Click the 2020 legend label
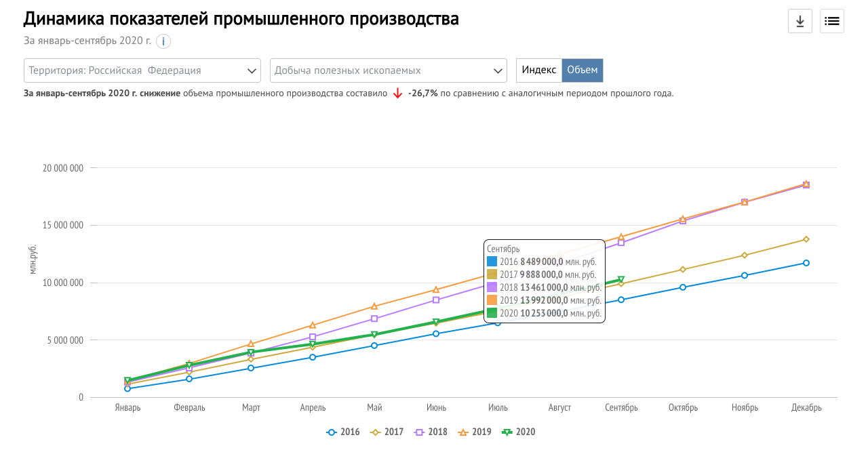This screenshot has height=450, width=868. [x=525, y=432]
